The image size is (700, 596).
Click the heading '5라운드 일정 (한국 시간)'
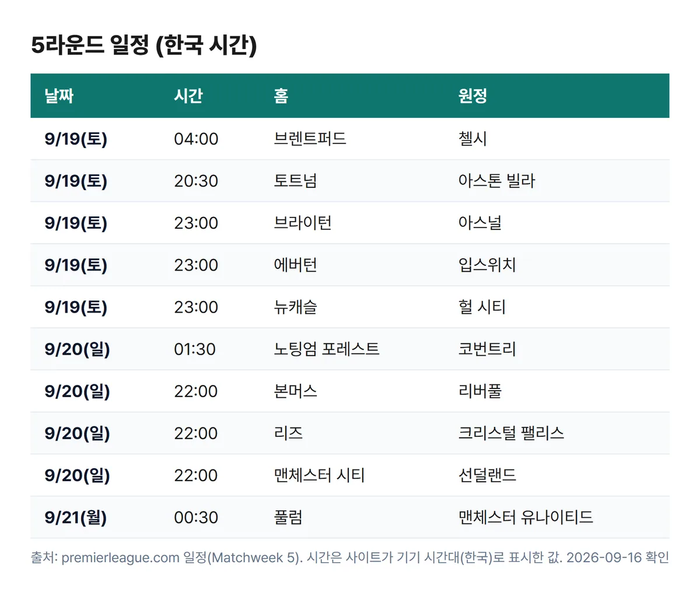tap(143, 45)
